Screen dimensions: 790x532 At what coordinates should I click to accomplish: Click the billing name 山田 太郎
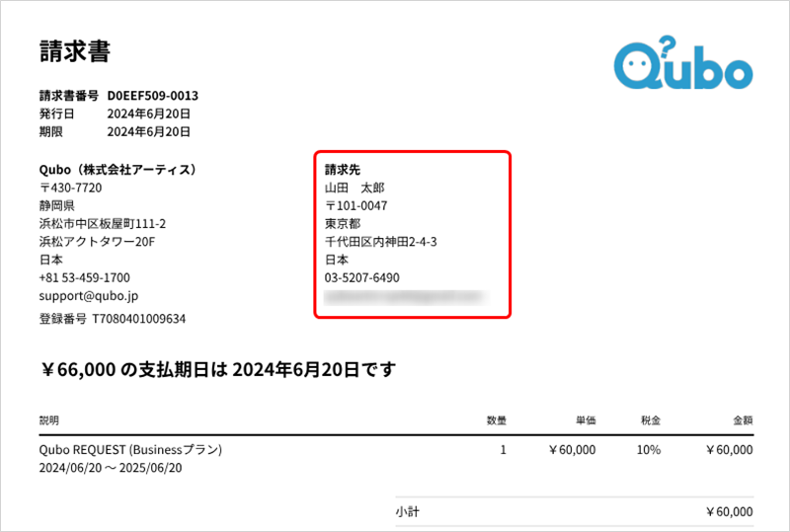[355, 188]
